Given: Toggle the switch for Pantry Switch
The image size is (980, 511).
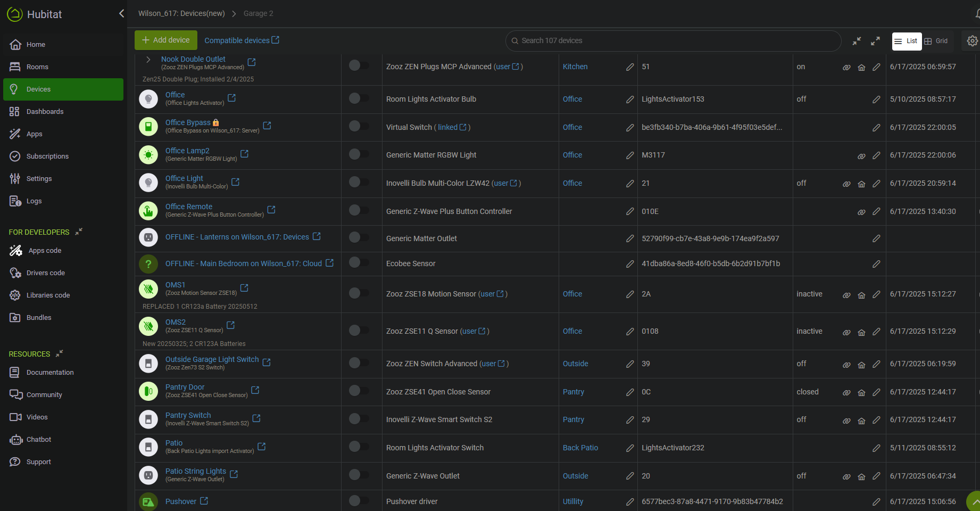Looking at the screenshot, I should [x=359, y=419].
